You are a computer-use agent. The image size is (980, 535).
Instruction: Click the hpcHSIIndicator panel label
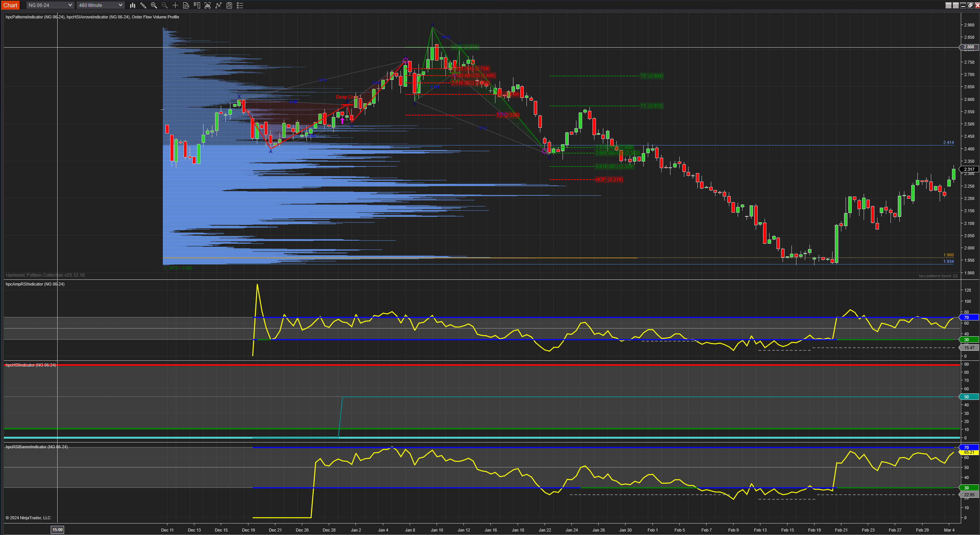31,365
